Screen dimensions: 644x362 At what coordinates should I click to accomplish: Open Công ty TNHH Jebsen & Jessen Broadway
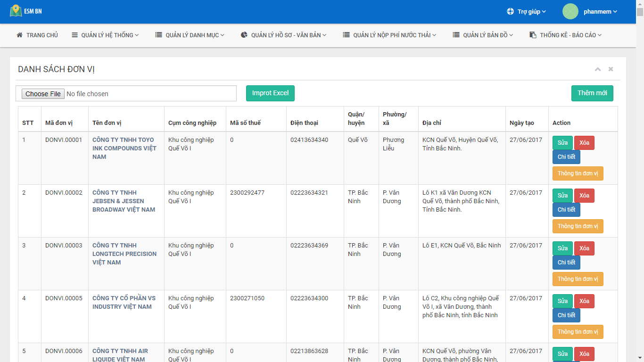(124, 201)
